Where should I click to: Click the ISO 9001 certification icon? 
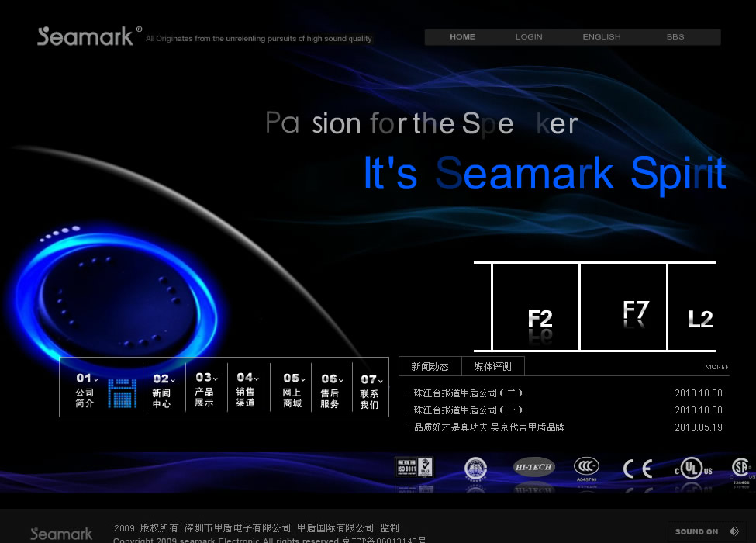pyautogui.click(x=414, y=467)
